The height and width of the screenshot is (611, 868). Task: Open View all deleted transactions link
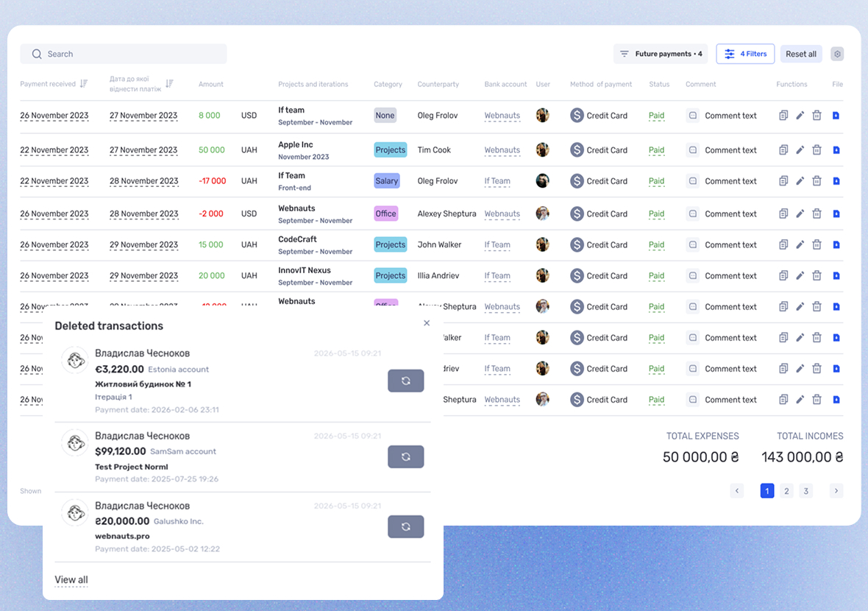(x=71, y=579)
